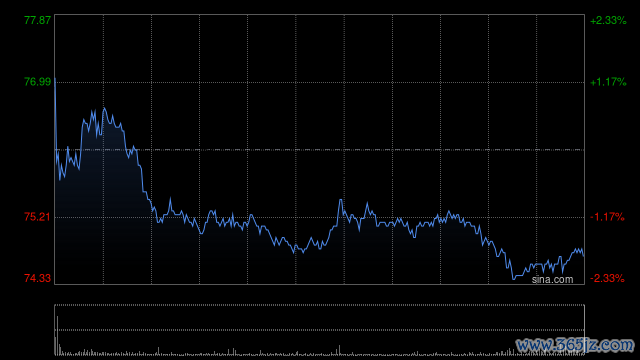Click the midday spike on the price line
640x360 pixels.
tap(340, 200)
